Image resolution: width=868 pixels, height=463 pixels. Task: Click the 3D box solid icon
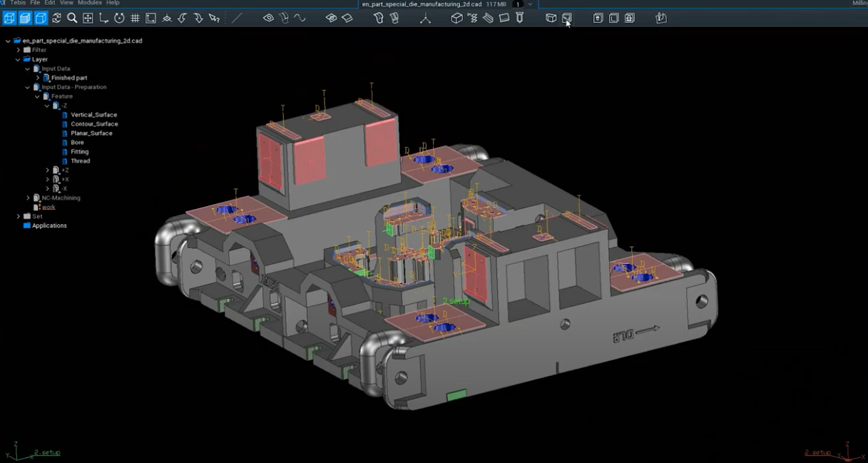(x=456, y=18)
